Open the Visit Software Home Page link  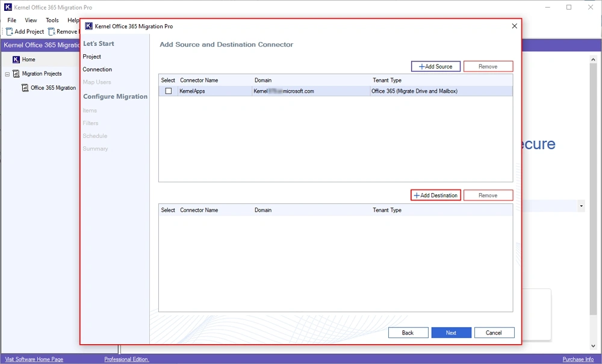tap(34, 359)
